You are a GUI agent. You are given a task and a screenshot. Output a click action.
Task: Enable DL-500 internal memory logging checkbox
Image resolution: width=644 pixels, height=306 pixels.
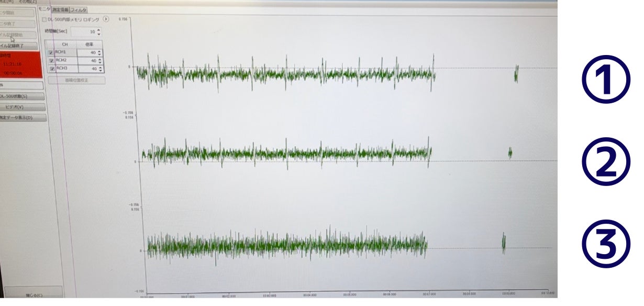[44, 19]
